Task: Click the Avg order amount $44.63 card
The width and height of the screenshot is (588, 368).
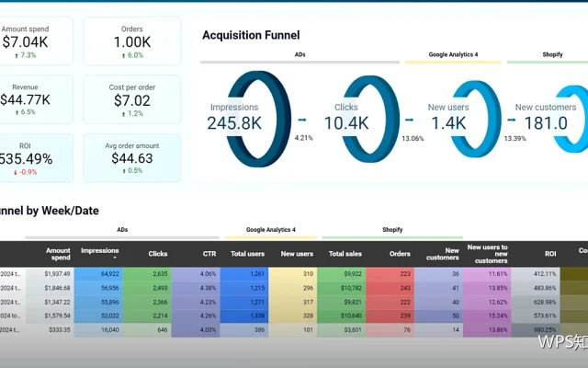Action: pos(132,157)
